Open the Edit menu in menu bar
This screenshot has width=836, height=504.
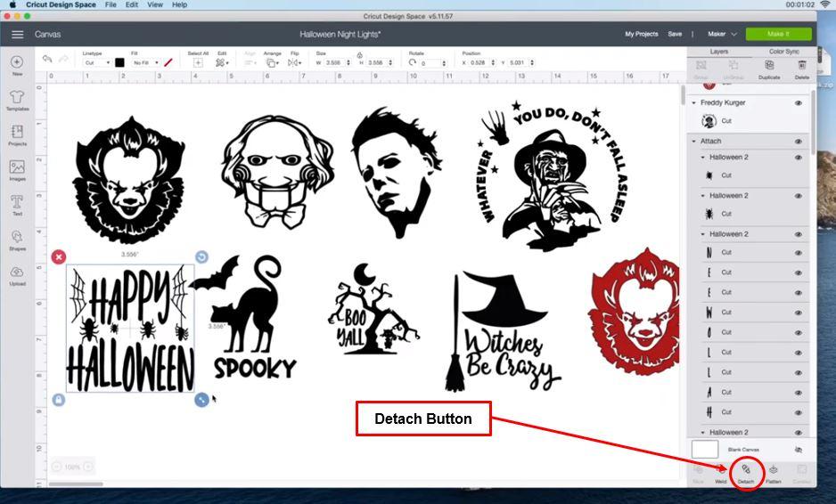point(132,4)
